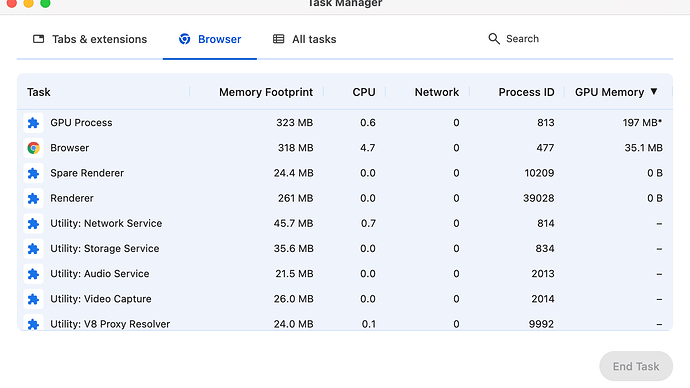Click the 26.0 MB memory value
The height and width of the screenshot is (388, 690).
[294, 299]
